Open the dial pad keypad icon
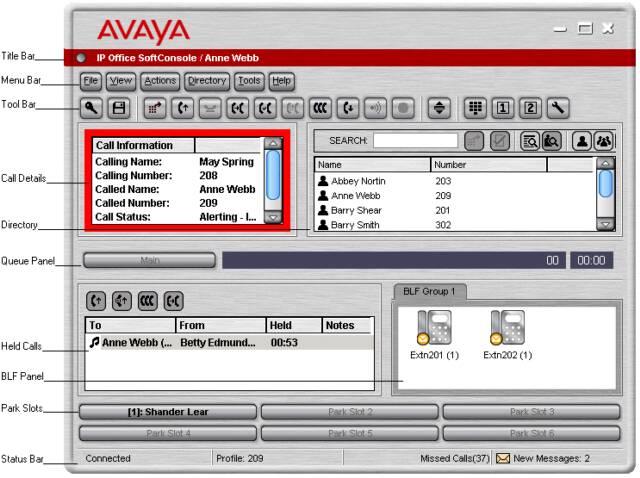The image size is (640, 478). (x=475, y=109)
